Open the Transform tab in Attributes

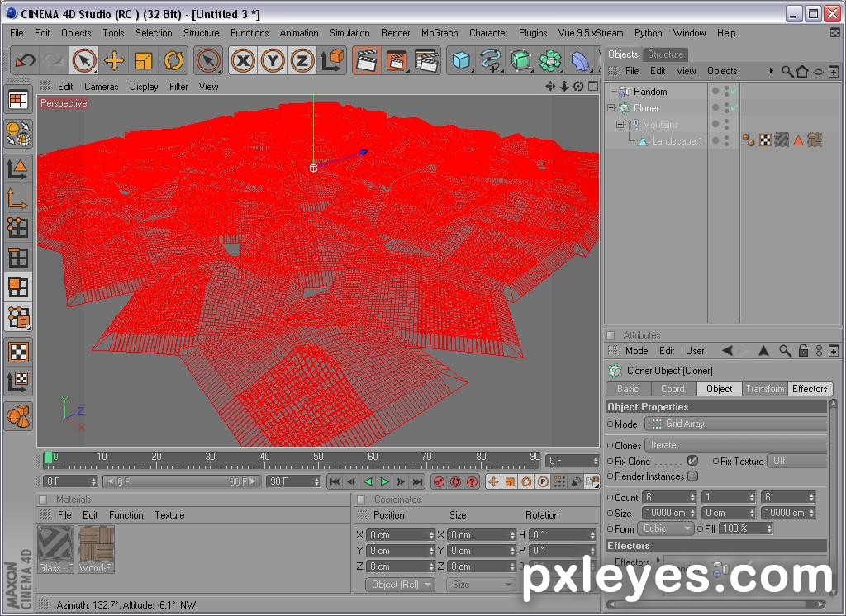[x=764, y=388]
